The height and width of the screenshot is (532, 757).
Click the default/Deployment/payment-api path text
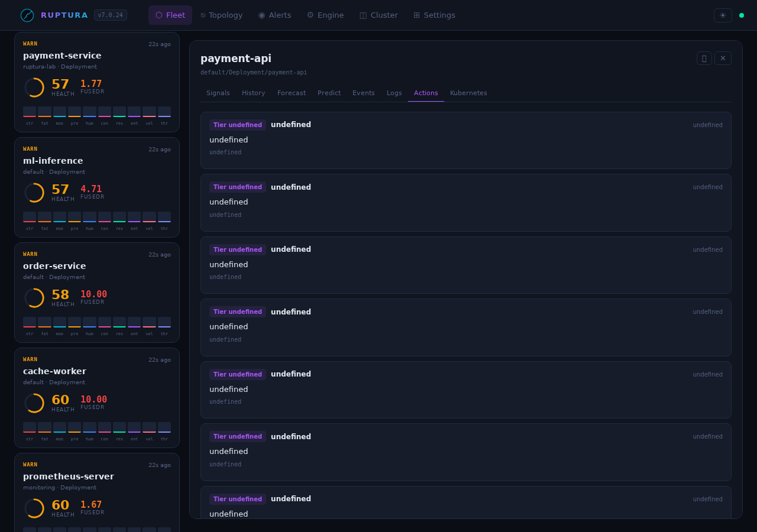coord(254,72)
